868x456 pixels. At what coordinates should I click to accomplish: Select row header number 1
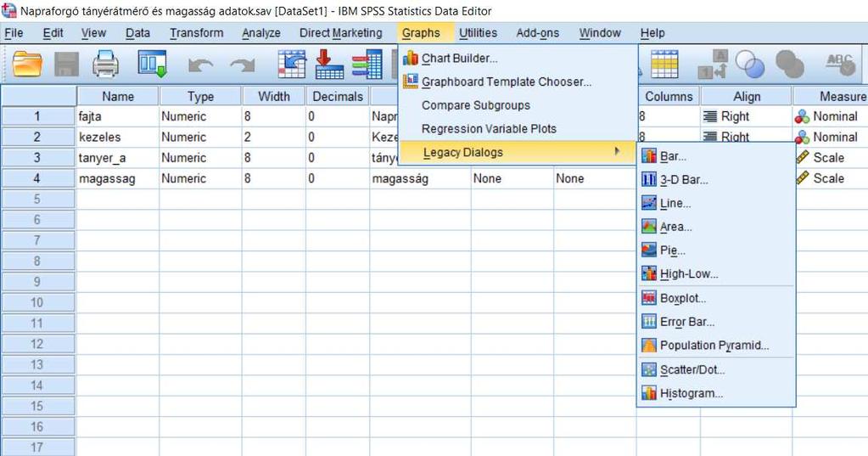pyautogui.click(x=38, y=116)
